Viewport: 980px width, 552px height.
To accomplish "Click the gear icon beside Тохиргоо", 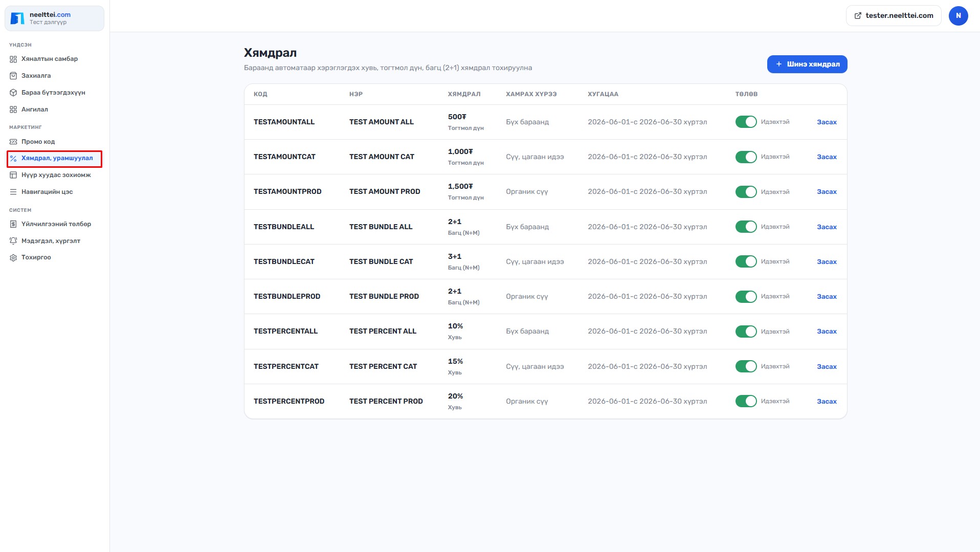I will click(13, 257).
